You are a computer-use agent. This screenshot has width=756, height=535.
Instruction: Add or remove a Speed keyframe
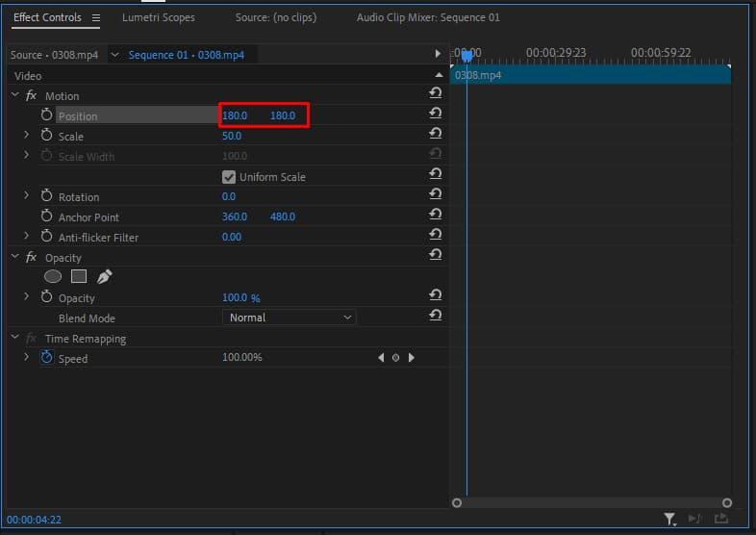tap(395, 358)
